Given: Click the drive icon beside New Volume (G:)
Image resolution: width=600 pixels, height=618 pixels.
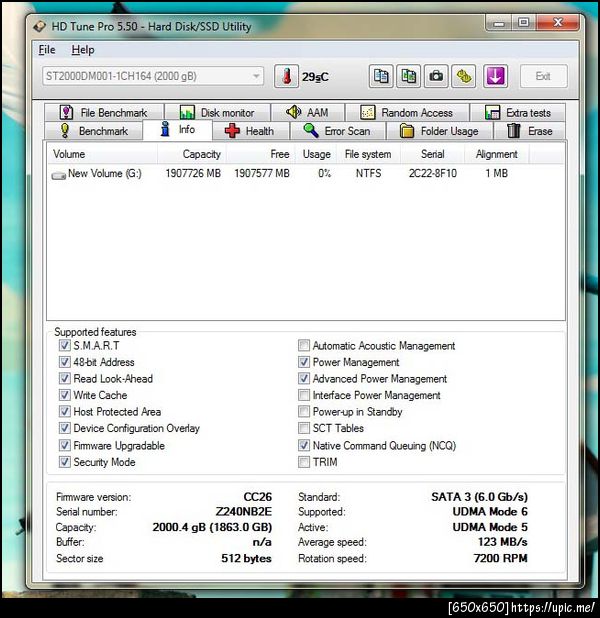Looking at the screenshot, I should point(59,175).
